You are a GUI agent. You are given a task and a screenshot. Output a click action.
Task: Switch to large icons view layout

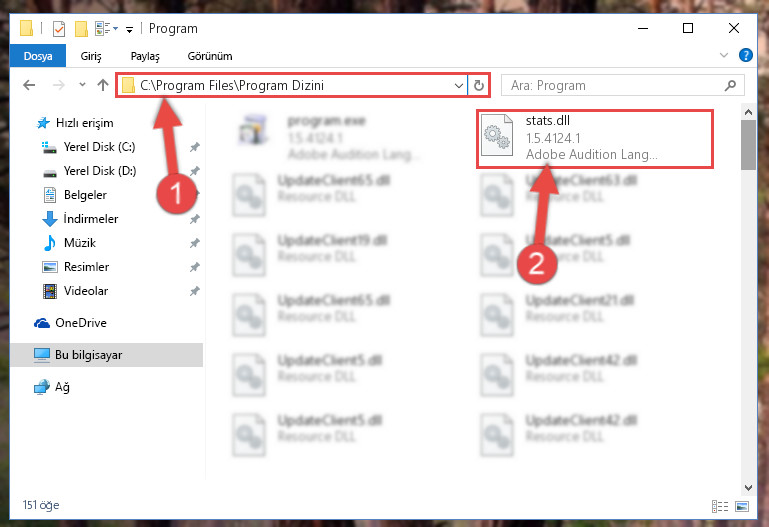pos(742,506)
